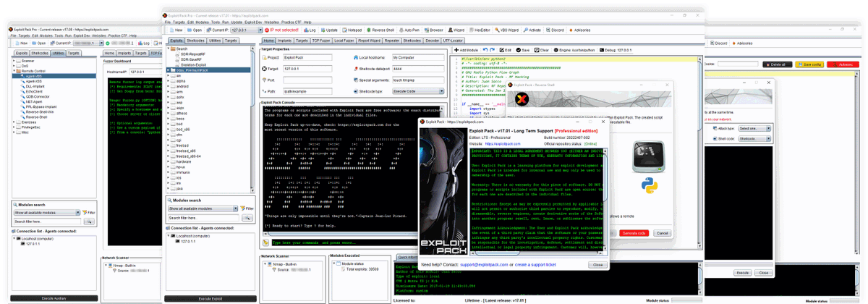The width and height of the screenshot is (868, 304).
Task: Open the Browser tool in the toolbar
Action: coord(433,30)
